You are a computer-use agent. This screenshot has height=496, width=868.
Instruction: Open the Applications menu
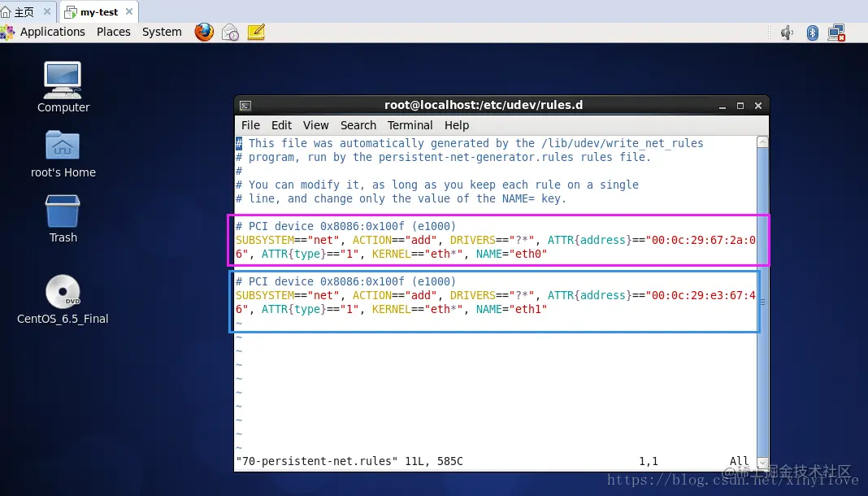pos(53,32)
